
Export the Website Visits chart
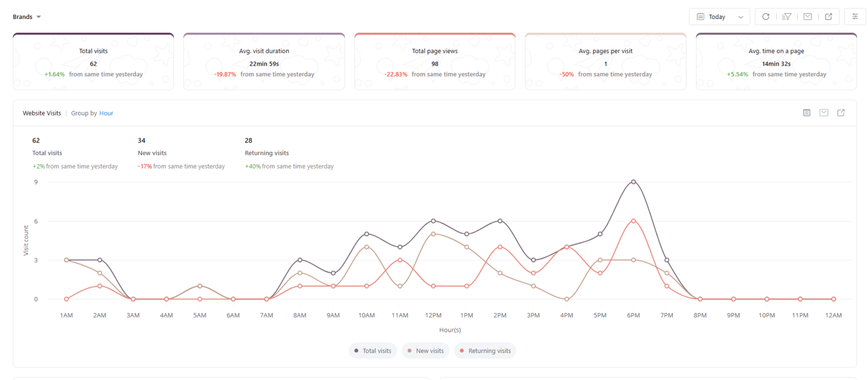[841, 113]
